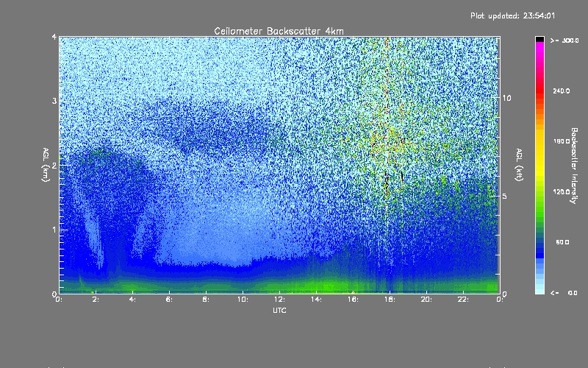Click the 14: tick label on the UTC axis
This screenshot has width=588, height=368.
[316, 300]
